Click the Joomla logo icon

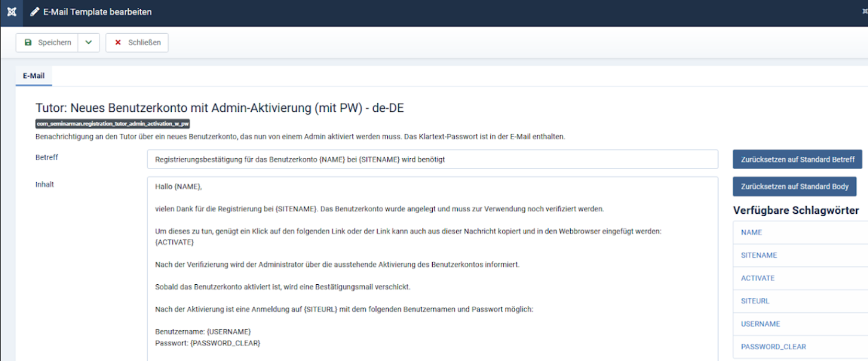[x=11, y=12]
